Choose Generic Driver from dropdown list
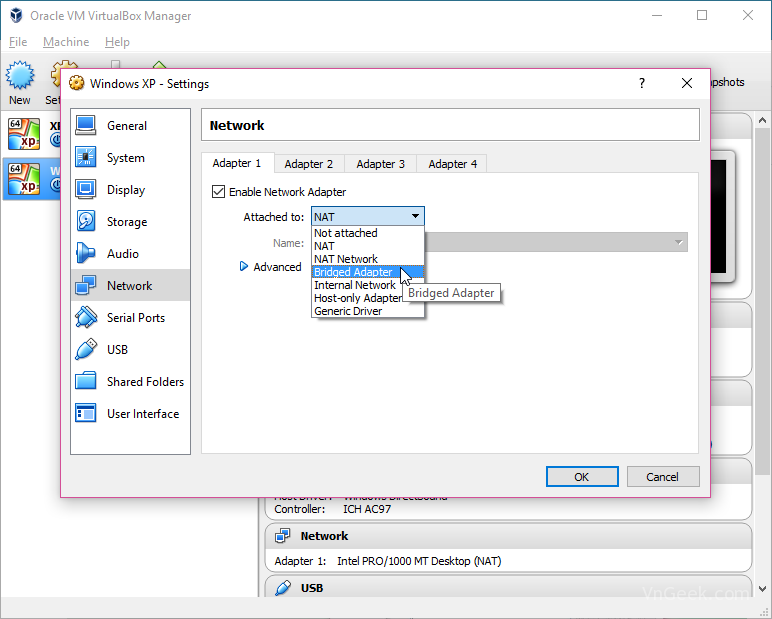772x619 pixels. coord(367,311)
